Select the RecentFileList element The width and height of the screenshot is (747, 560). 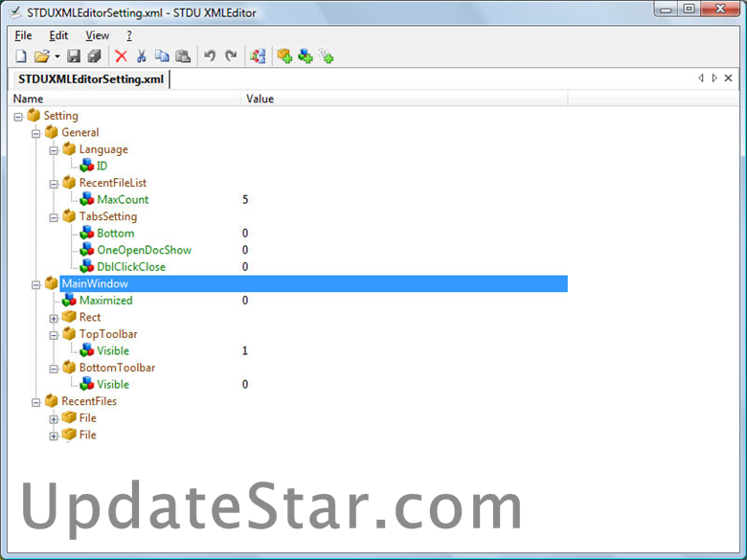(x=113, y=183)
